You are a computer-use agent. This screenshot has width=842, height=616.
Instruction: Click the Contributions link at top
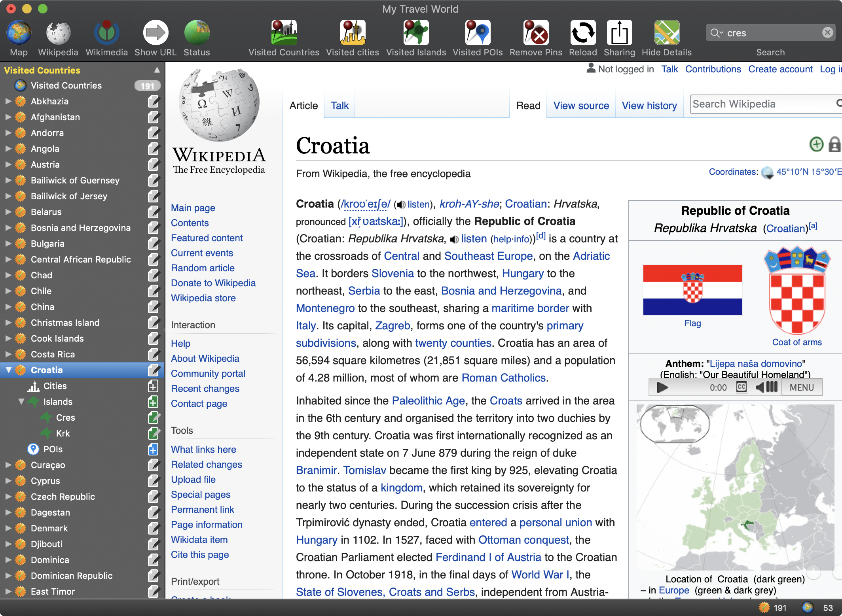point(713,69)
